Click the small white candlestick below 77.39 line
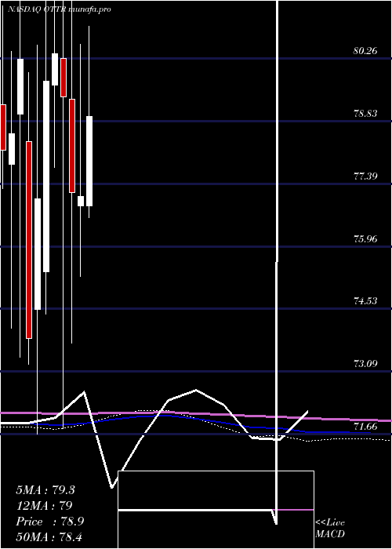The width and height of the screenshot is (392, 549). click(81, 201)
